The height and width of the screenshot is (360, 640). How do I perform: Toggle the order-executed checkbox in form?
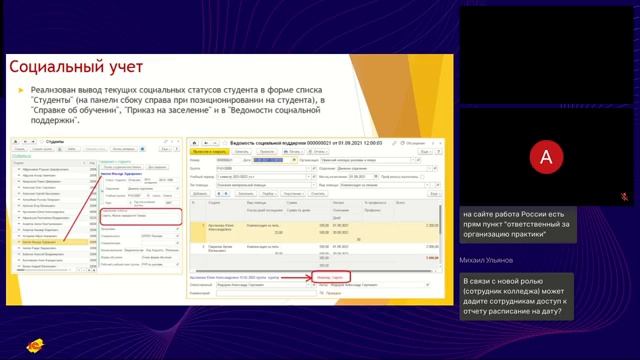[x=422, y=177]
